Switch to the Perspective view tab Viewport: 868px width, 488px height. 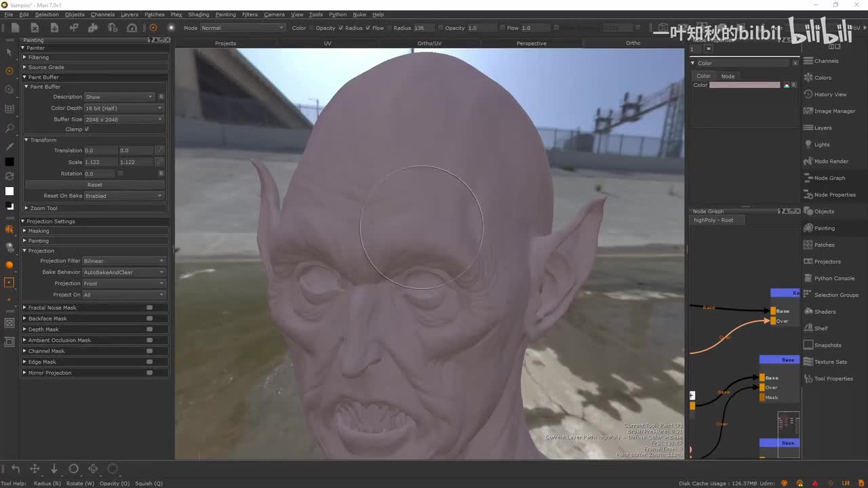531,43
